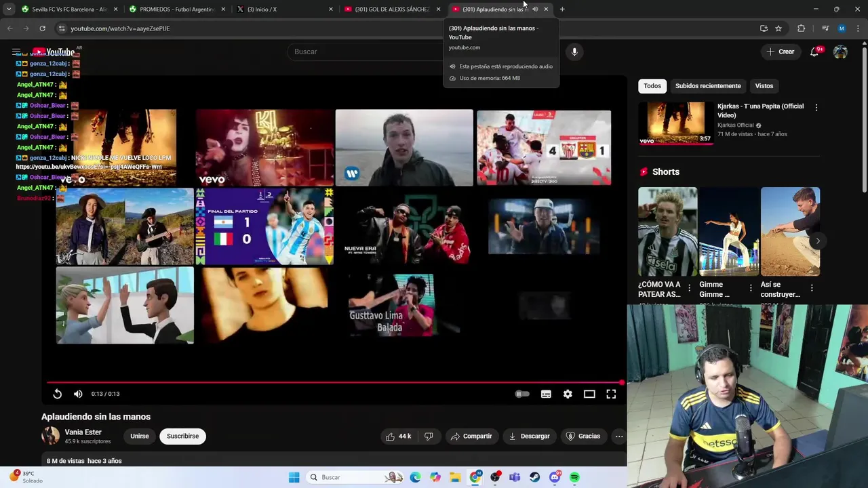Open more actions menu below the video
The height and width of the screenshot is (488, 868).
tap(619, 436)
